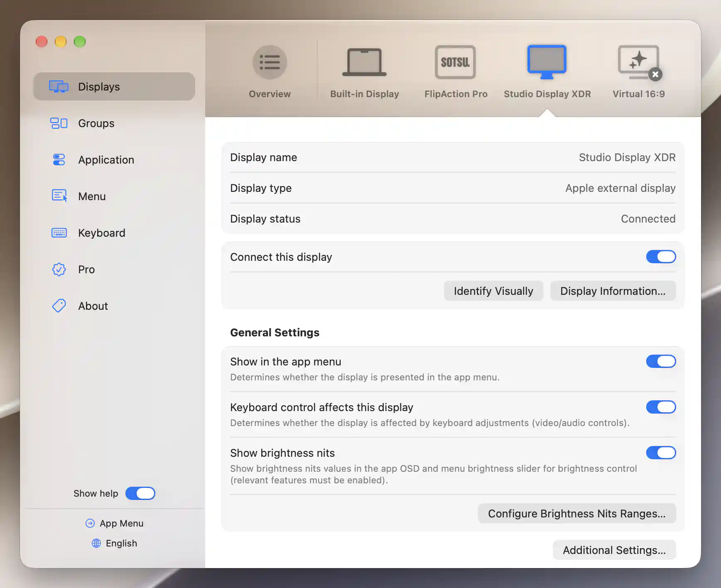The height and width of the screenshot is (588, 721).
Task: Toggle the Show help switch
Action: click(x=140, y=493)
